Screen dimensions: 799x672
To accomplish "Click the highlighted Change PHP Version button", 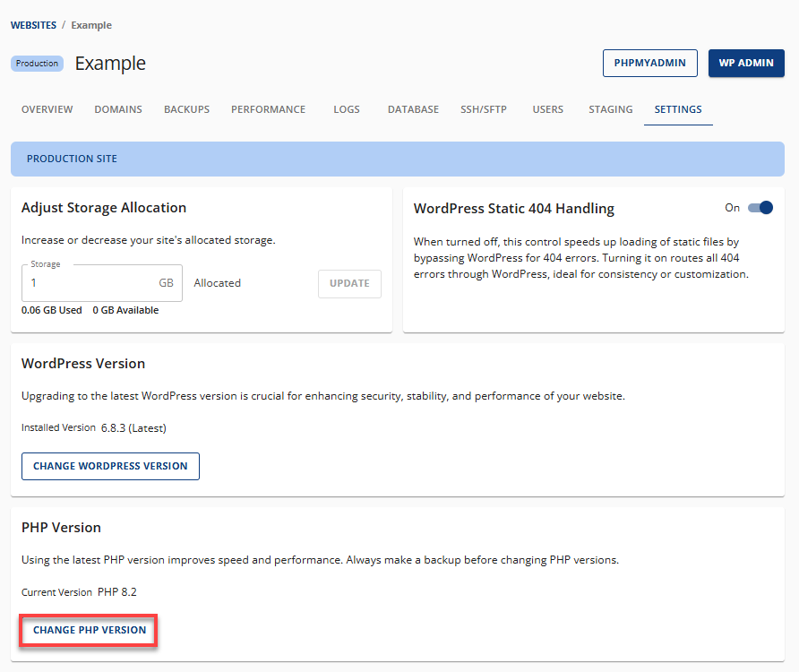I will coord(87,630).
